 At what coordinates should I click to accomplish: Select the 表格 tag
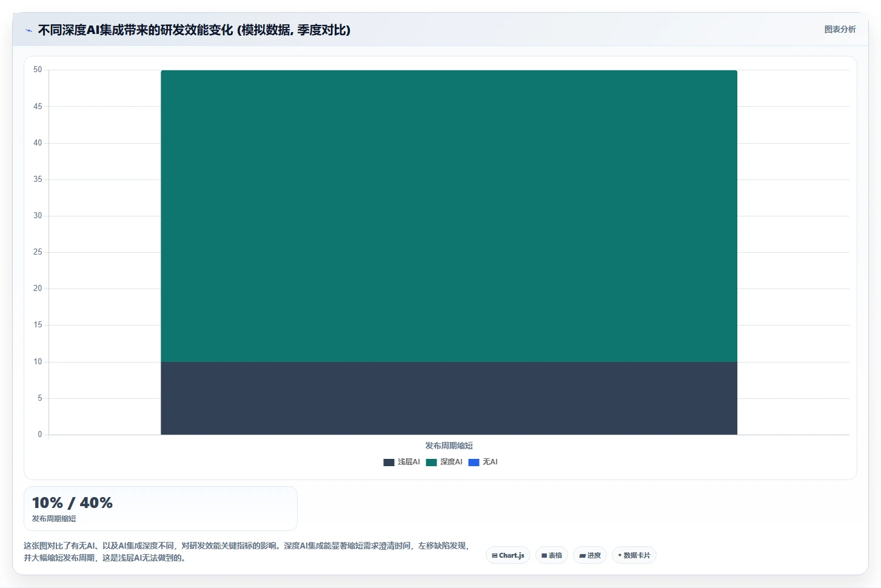(552, 555)
